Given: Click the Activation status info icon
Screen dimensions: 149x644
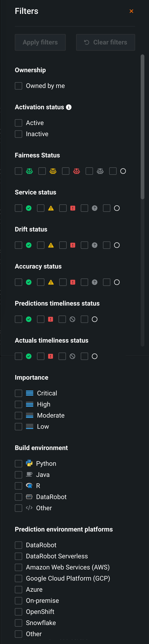Looking at the screenshot, I should pyautogui.click(x=69, y=107).
